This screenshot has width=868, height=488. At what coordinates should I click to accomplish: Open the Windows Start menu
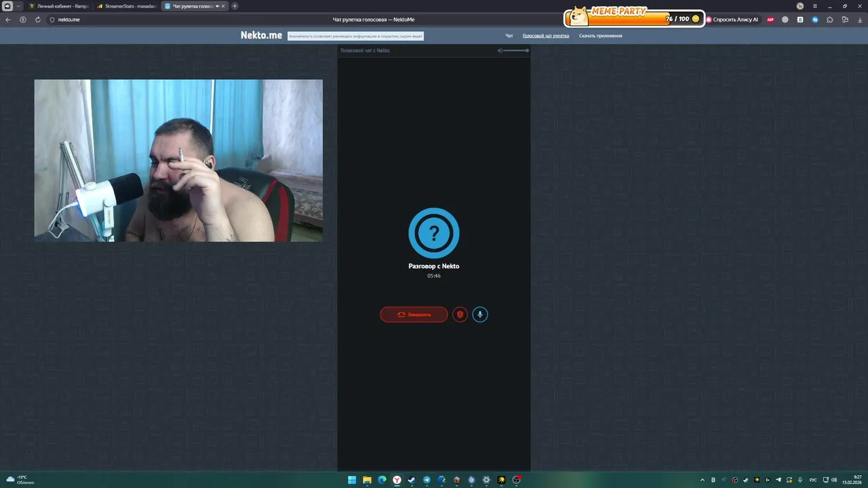[352, 480]
